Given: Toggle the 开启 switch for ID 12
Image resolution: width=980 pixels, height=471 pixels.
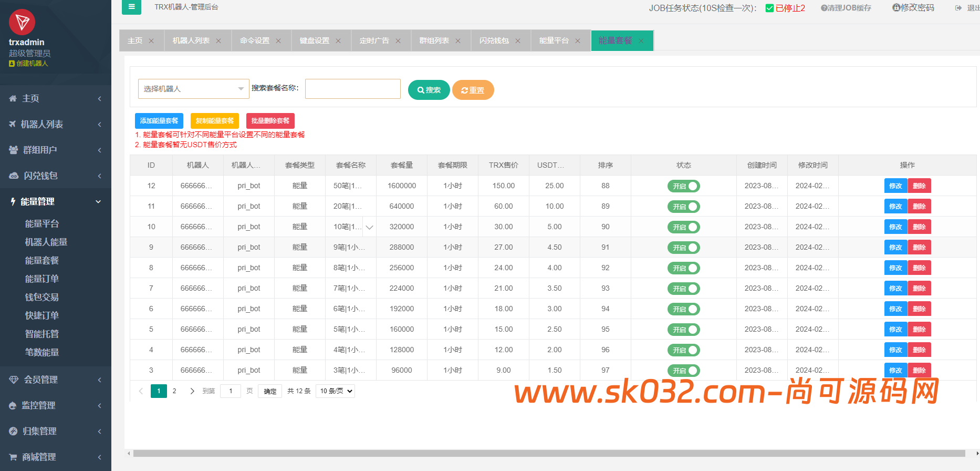Looking at the screenshot, I should pos(684,186).
